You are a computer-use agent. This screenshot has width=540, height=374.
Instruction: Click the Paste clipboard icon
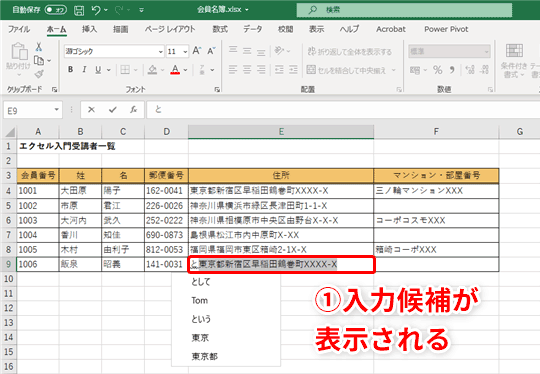click(19, 52)
